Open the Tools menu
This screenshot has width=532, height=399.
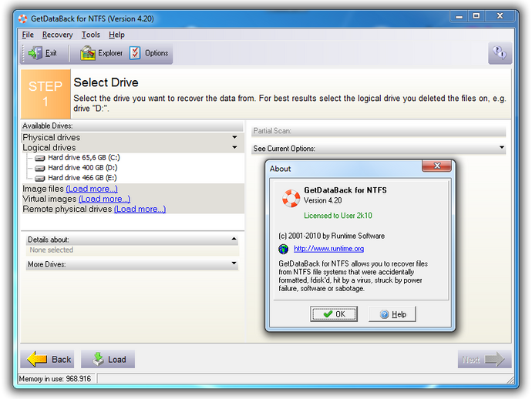90,35
